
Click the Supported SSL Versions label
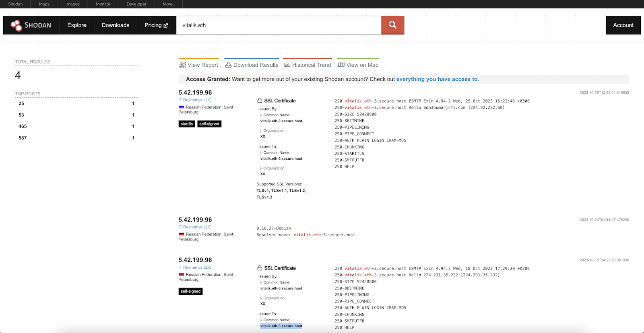(279, 184)
